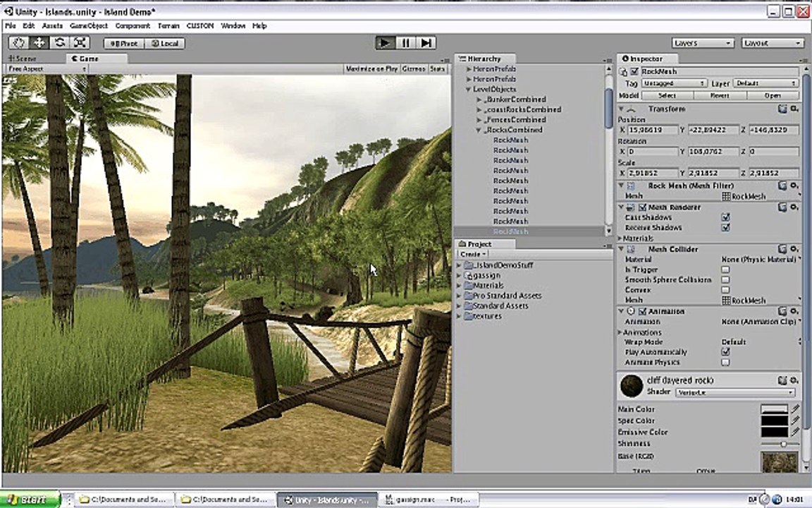Screen dimensions: 812x508
Task: Click the Step frame button
Action: pyautogui.click(x=426, y=43)
